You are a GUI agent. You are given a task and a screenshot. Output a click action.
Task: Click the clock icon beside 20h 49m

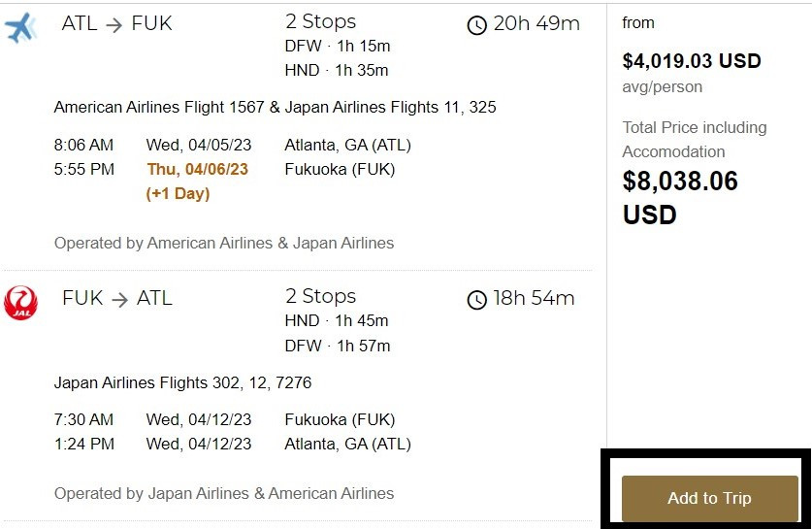[476, 25]
